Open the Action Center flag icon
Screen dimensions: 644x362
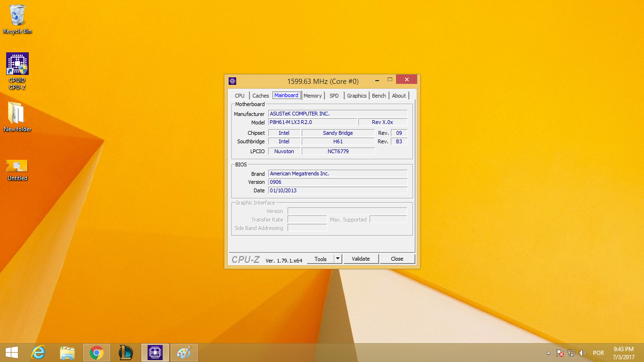click(x=560, y=353)
